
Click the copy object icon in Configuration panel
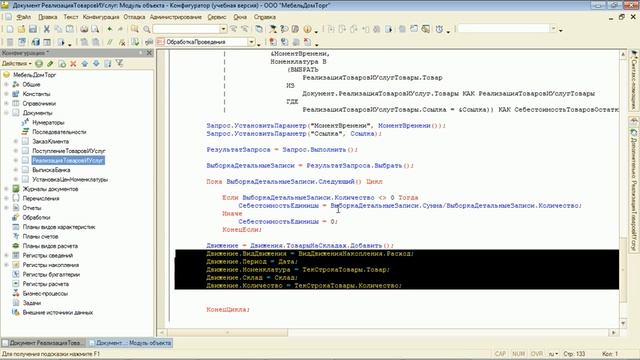tap(62, 63)
